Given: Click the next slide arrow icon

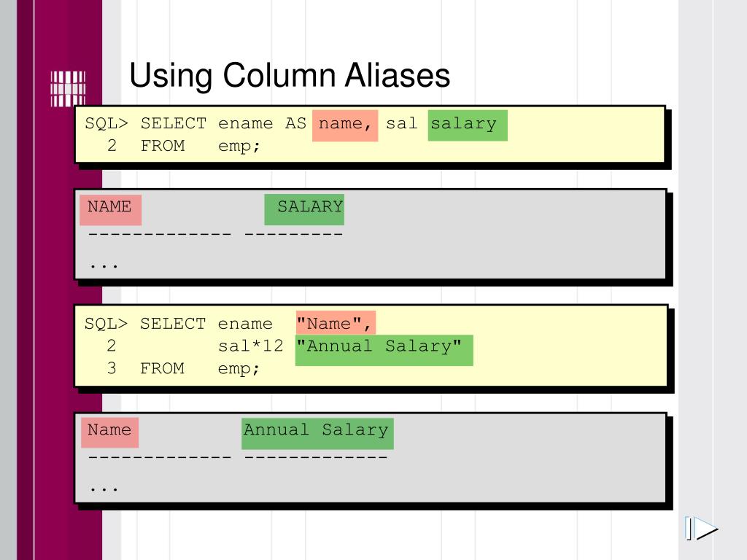Looking at the screenshot, I should pos(701,529).
